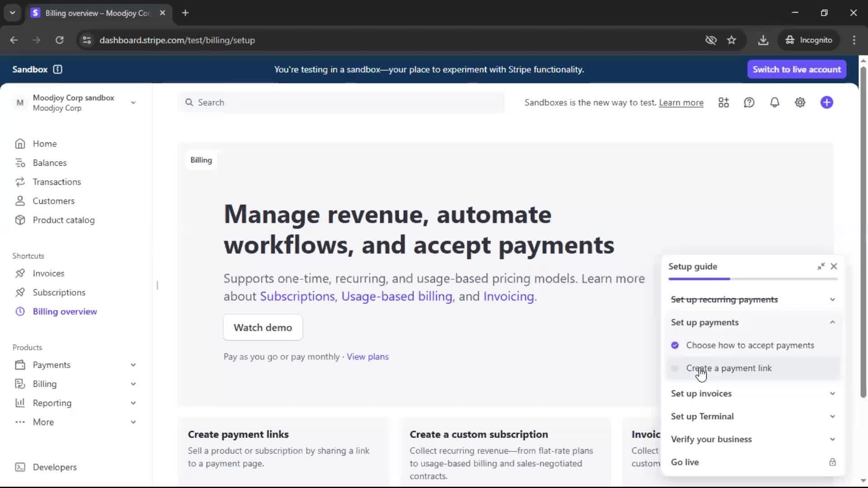Bookmark this page with star icon
Image resolution: width=868 pixels, height=488 pixels.
point(731,40)
